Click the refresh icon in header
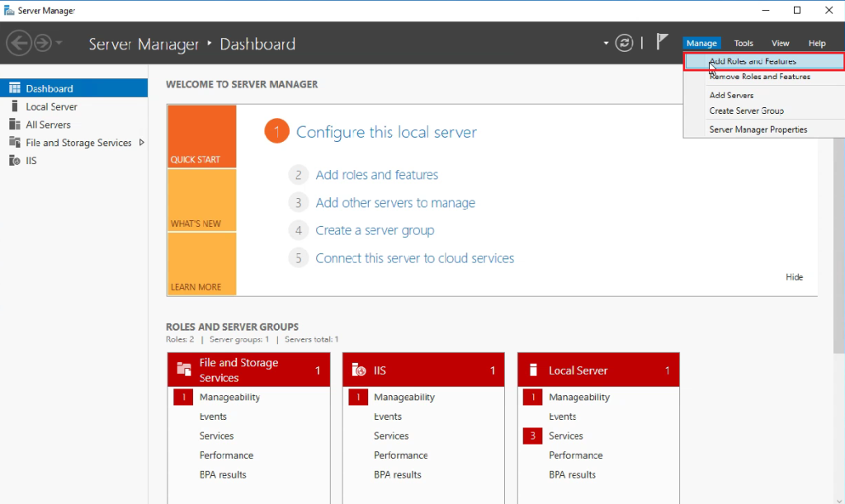 tap(624, 43)
